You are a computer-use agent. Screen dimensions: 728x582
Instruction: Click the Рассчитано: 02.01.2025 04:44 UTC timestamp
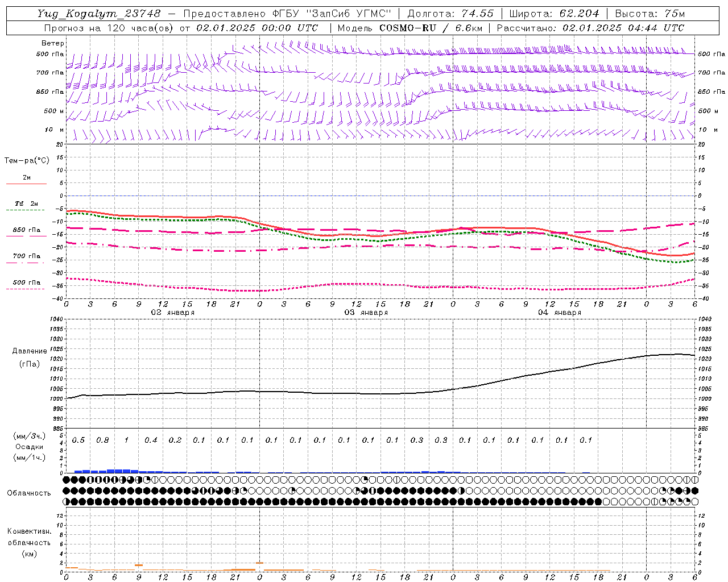(x=590, y=28)
